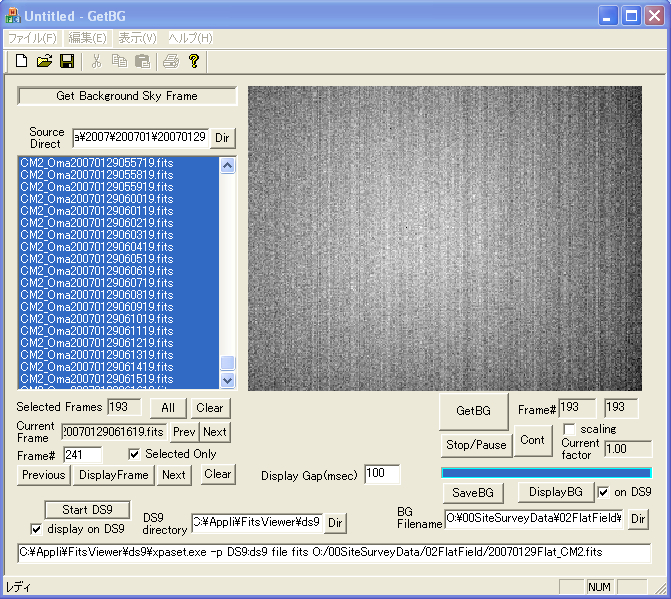Uncheck the display on DS9 checkbox

pos(37,528)
